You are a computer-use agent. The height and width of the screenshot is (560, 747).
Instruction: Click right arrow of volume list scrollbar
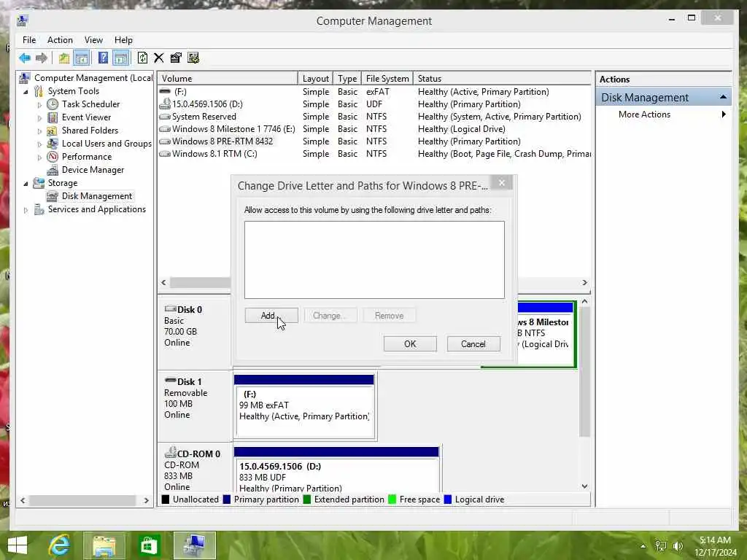(584, 282)
